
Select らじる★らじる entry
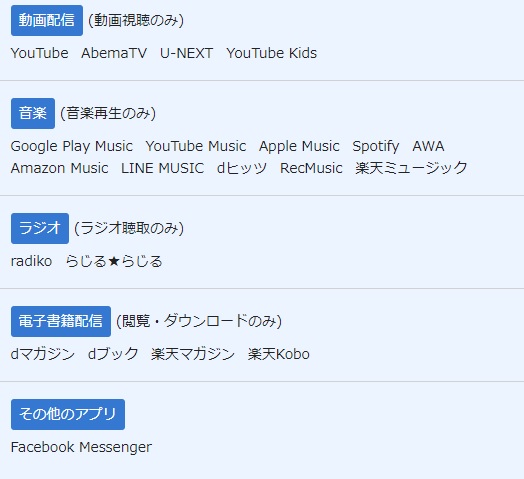[x=114, y=261]
